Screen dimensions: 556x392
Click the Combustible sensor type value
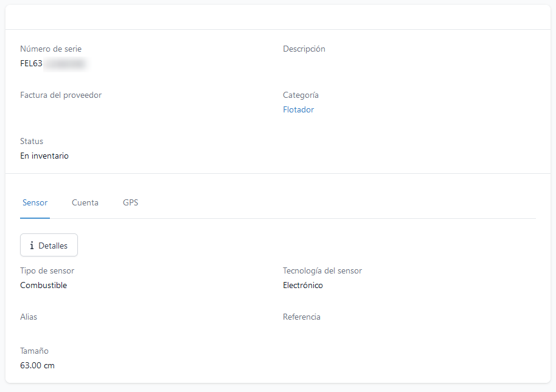click(43, 286)
